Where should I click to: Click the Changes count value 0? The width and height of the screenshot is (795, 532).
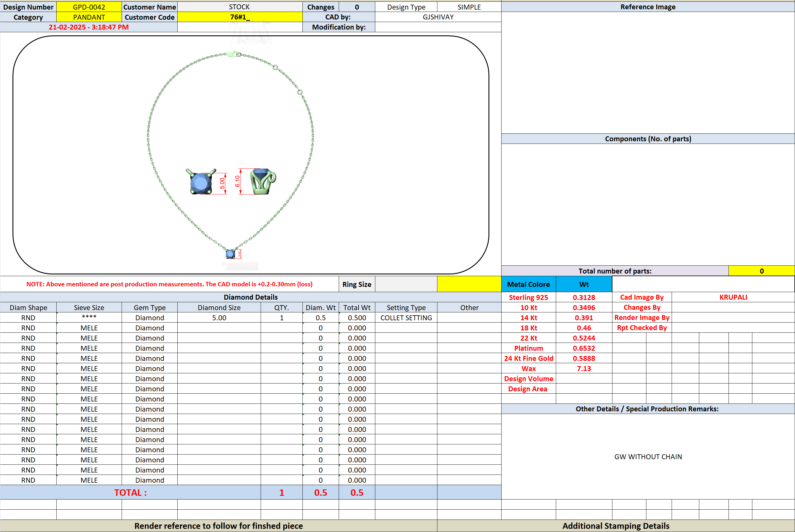(357, 7)
